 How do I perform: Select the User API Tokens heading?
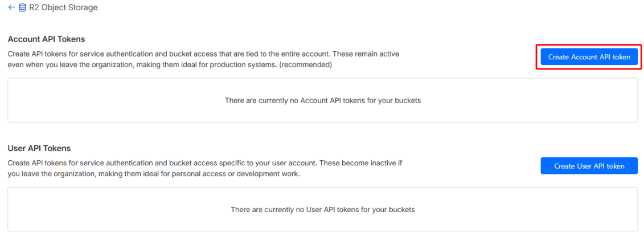coord(39,148)
